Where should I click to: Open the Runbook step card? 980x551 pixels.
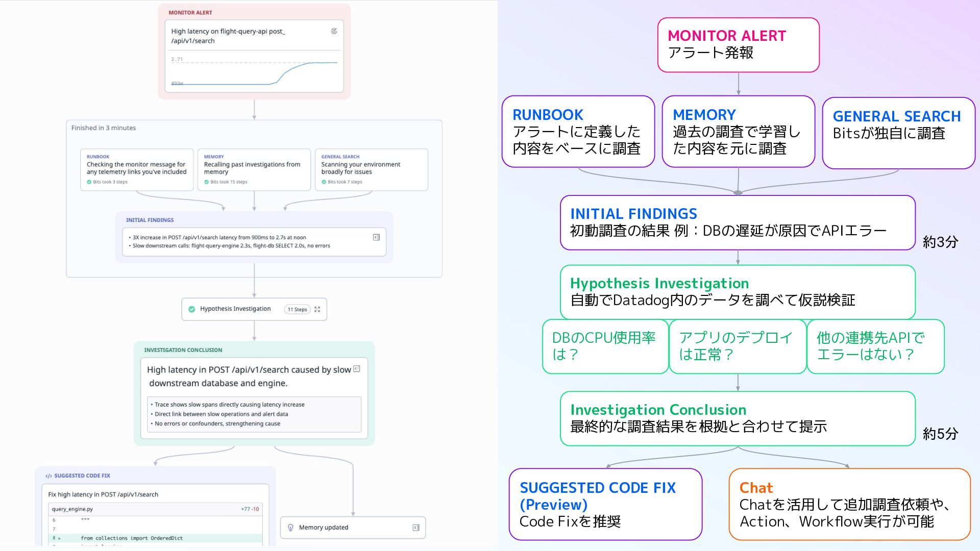click(137, 169)
